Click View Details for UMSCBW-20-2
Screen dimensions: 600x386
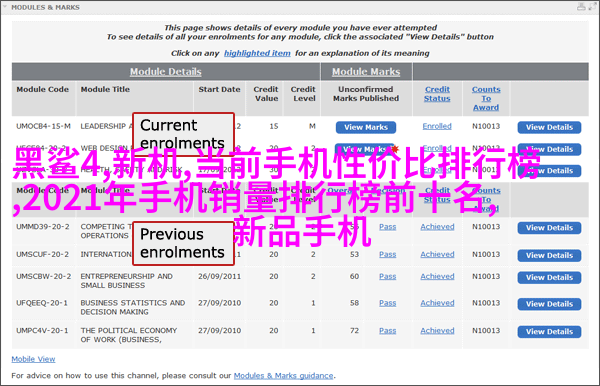click(549, 277)
